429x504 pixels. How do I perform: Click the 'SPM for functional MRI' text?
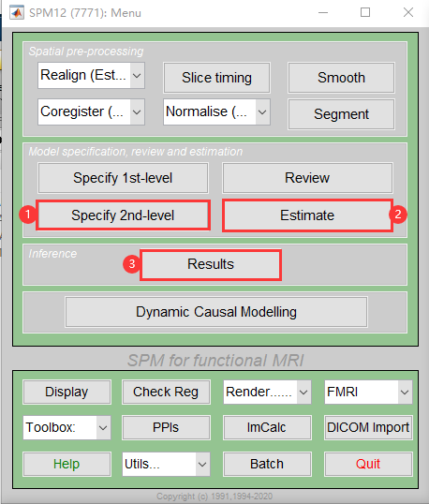[215, 360]
